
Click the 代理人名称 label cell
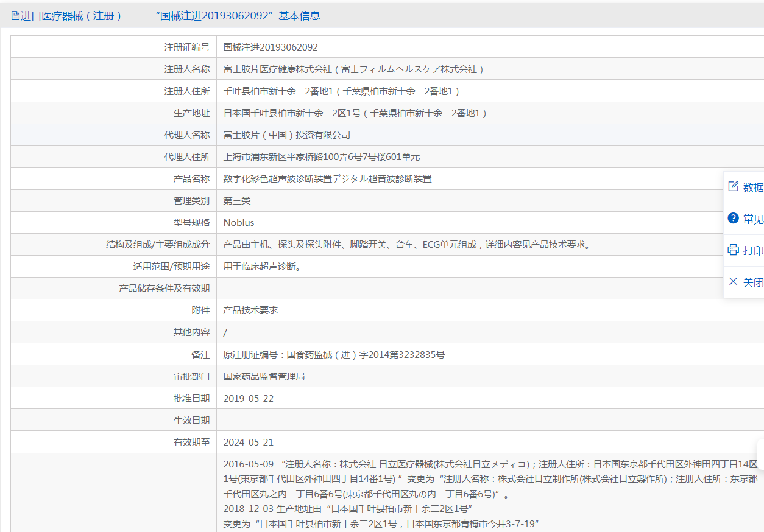[114, 135]
